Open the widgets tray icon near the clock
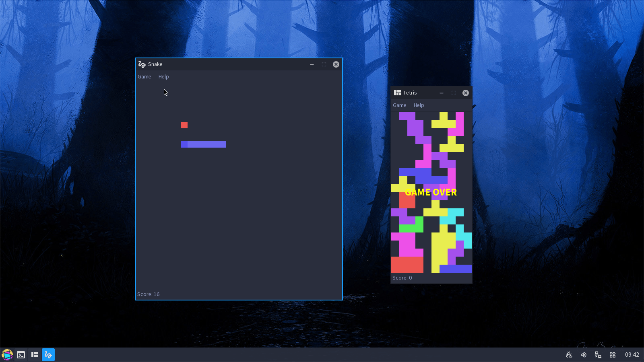Image resolution: width=644 pixels, height=362 pixels. pyautogui.click(x=612, y=355)
